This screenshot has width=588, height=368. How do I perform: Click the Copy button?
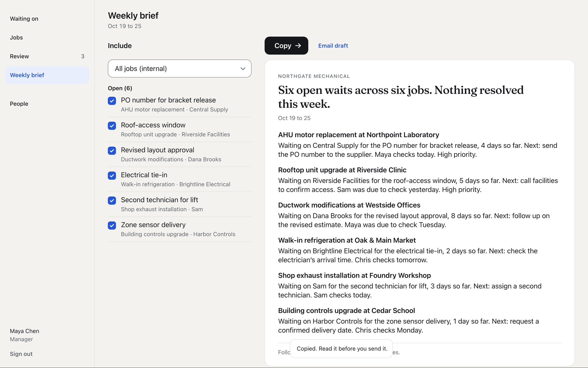click(x=286, y=46)
